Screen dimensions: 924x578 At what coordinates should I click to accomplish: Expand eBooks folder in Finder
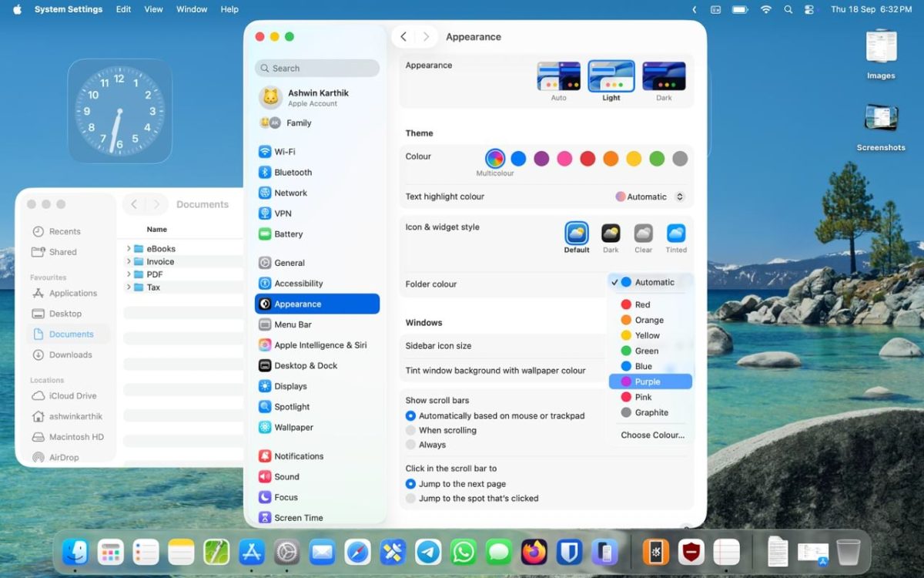(x=129, y=249)
